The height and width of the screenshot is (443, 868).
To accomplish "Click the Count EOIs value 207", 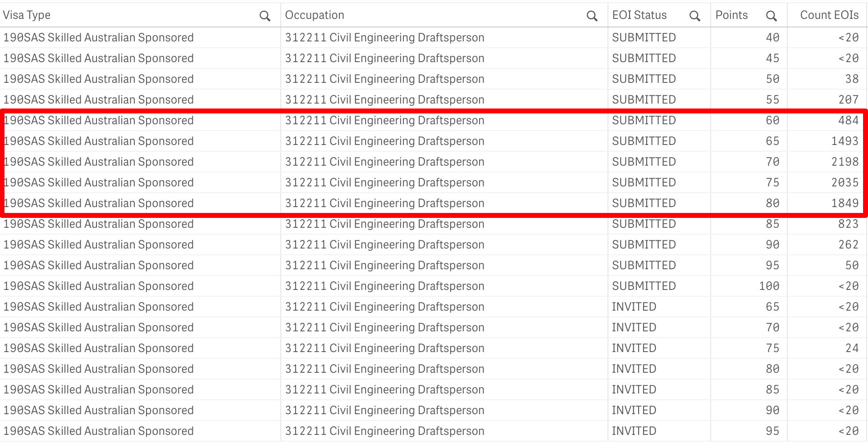I will pyautogui.click(x=848, y=100).
